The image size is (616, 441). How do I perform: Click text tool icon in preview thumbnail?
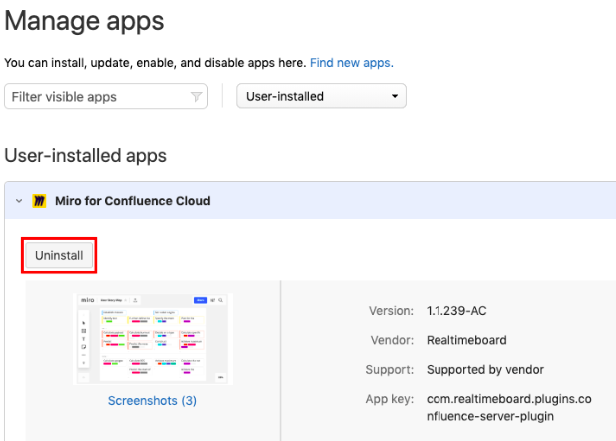click(84, 338)
